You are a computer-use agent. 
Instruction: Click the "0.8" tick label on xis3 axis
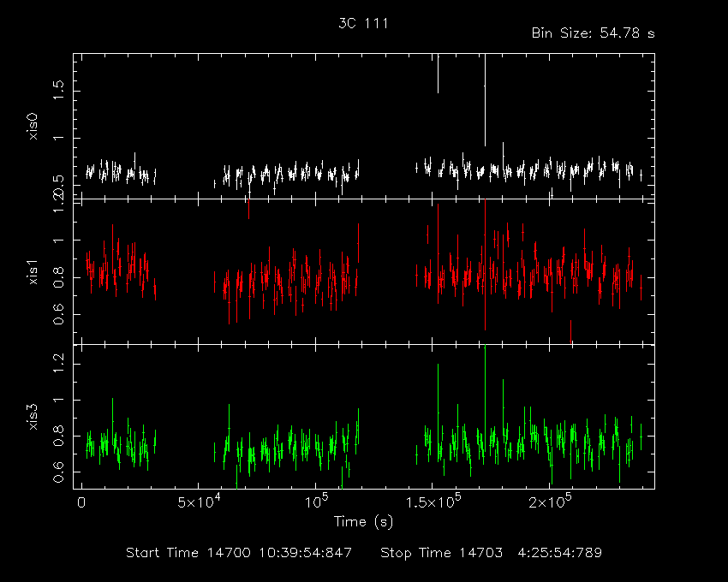58,436
